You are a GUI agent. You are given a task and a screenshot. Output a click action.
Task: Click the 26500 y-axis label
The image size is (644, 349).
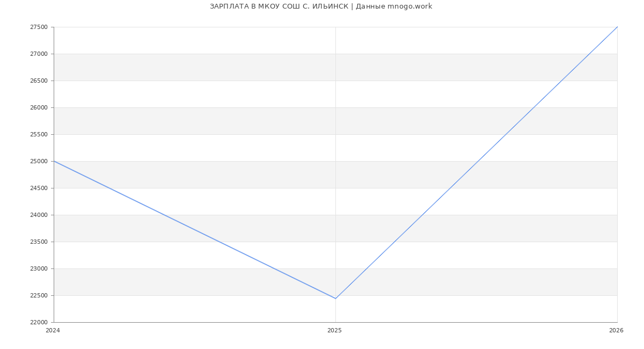pyautogui.click(x=39, y=81)
